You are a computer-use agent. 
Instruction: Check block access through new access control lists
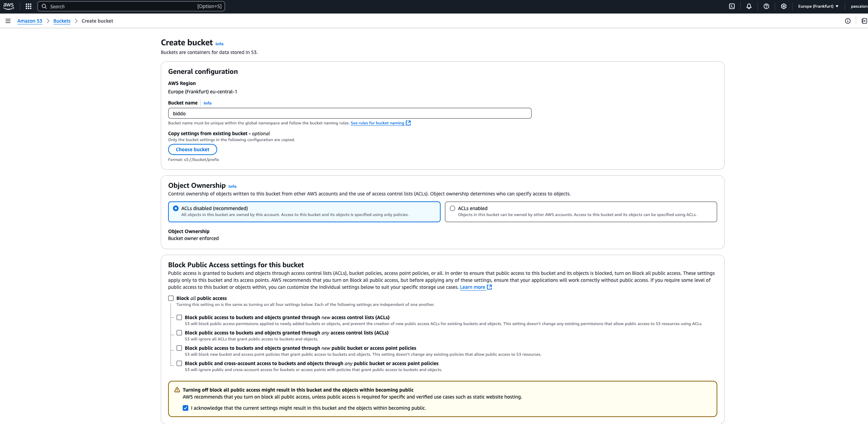coord(179,317)
